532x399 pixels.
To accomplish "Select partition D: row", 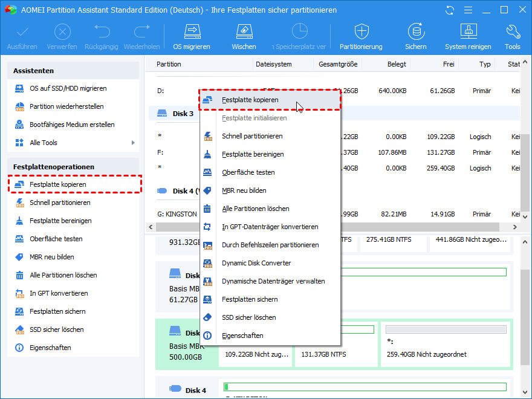I will [x=160, y=91].
